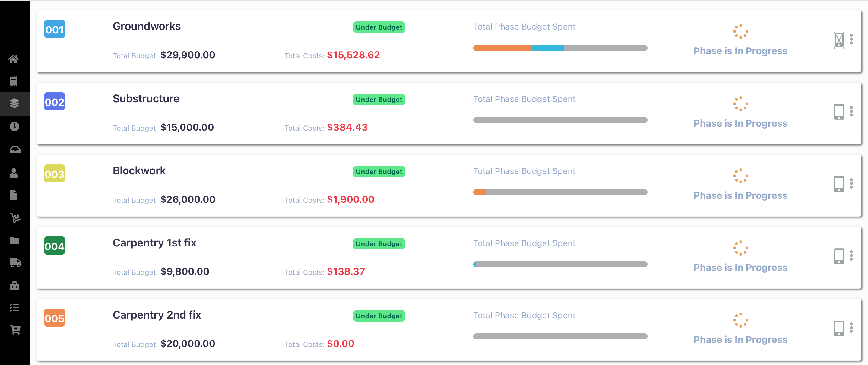Open the clock/time tracking sidebar icon
868x365 pixels.
pos(14,126)
